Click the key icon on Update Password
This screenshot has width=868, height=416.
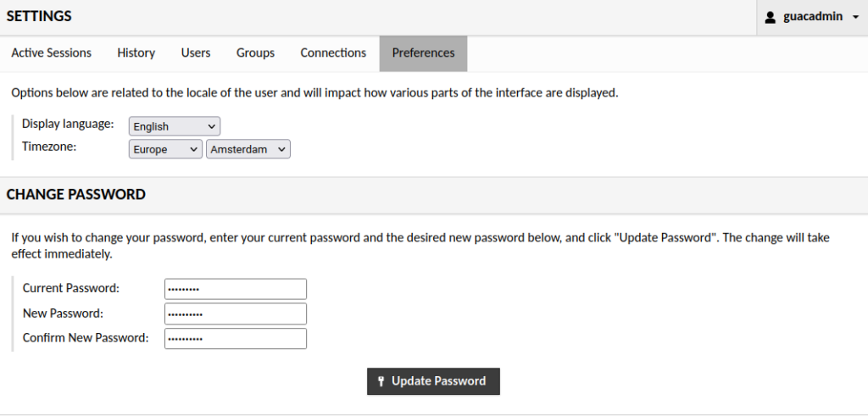click(381, 381)
